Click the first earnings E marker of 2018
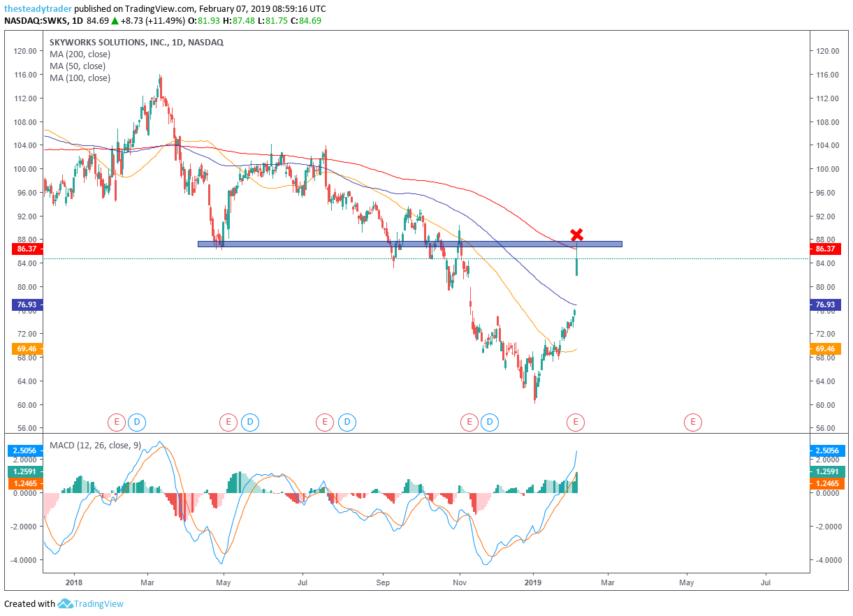 pyautogui.click(x=116, y=422)
